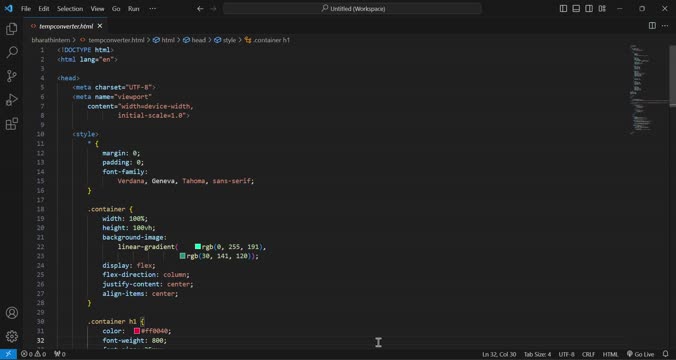Click the VS Code logo icon

point(9,8)
